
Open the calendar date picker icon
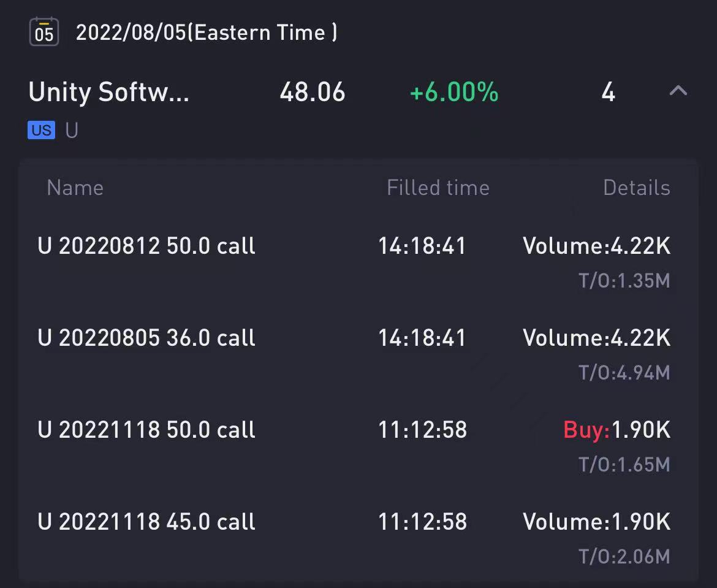coord(44,31)
